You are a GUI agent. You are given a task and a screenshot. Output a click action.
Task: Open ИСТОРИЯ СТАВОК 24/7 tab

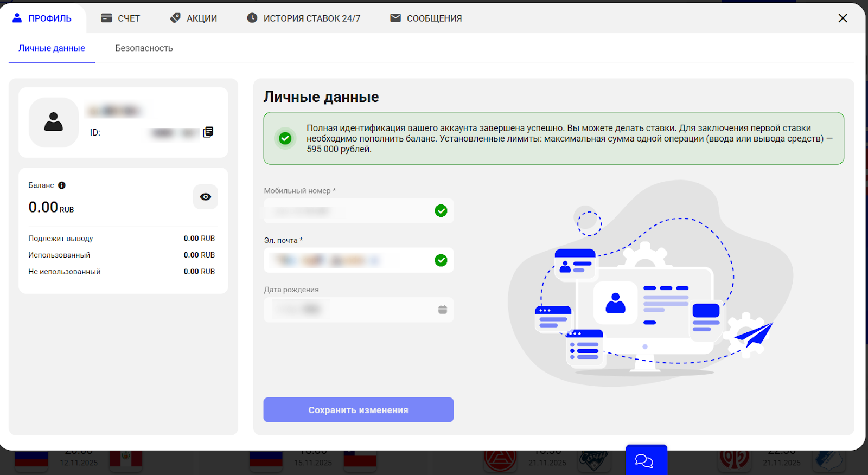303,18
